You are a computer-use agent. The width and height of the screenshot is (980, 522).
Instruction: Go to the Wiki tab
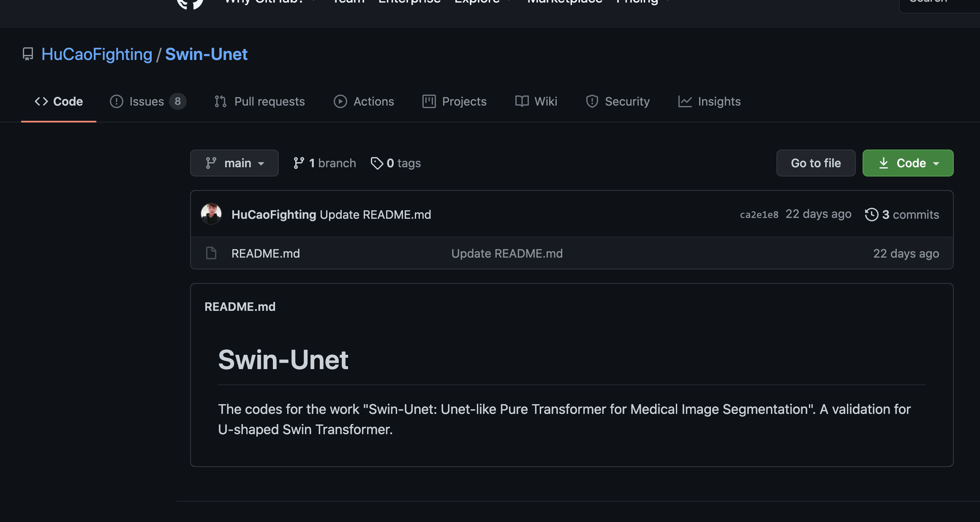(x=545, y=101)
